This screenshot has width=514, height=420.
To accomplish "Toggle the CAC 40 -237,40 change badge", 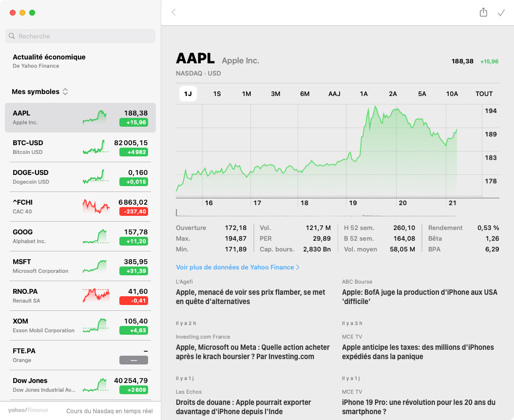I will coord(134,211).
